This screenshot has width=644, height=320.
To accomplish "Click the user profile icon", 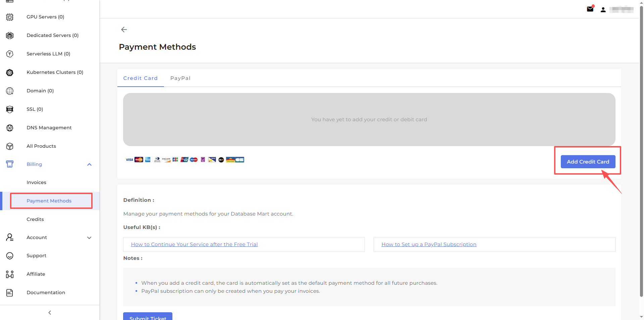I will click(x=603, y=10).
